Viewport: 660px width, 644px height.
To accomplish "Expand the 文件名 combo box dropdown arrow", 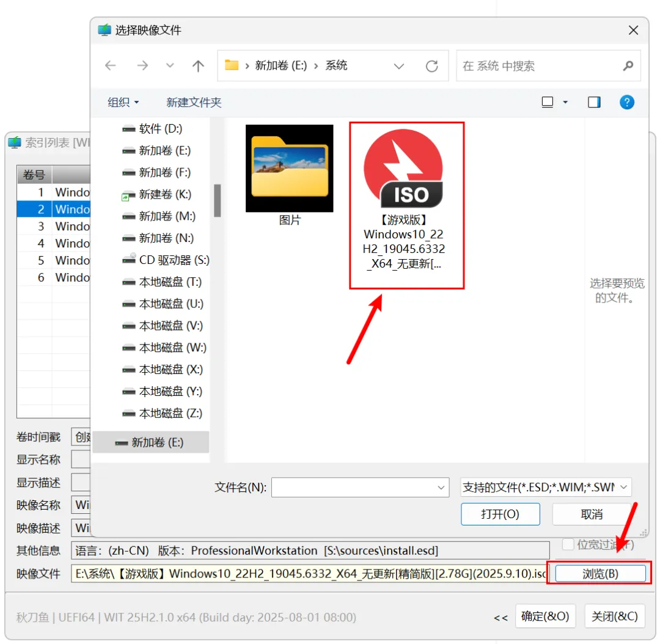I will pyautogui.click(x=441, y=488).
